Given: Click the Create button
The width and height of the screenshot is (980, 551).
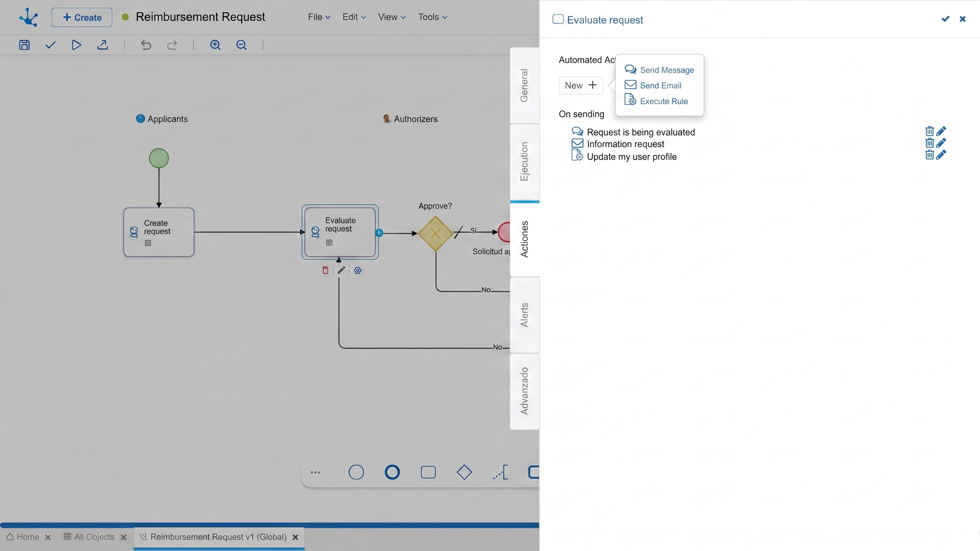Looking at the screenshot, I should coord(82,17).
